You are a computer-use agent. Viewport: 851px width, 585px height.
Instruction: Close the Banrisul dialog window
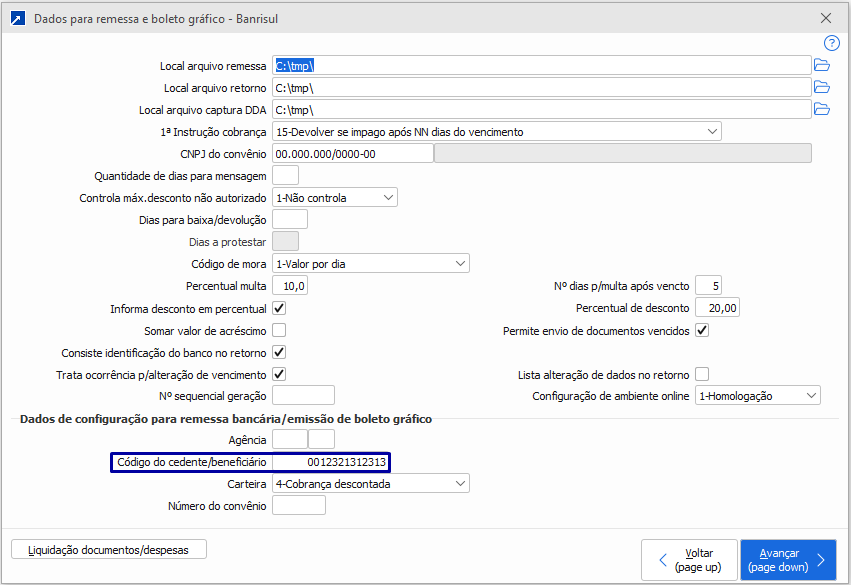point(826,18)
